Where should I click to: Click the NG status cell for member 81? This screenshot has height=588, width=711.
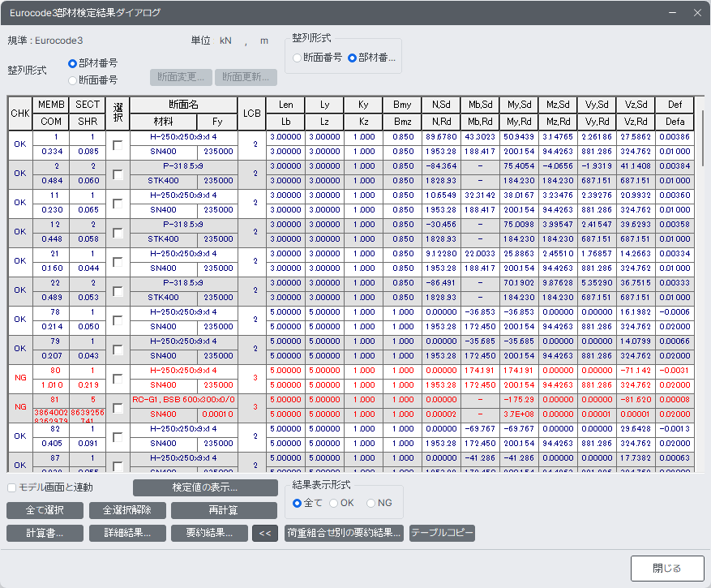20,407
